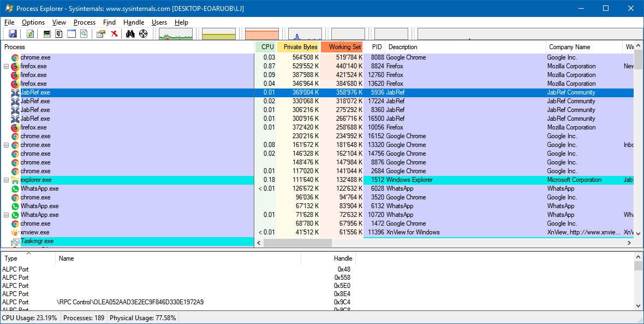Screen dimensions: 644x324
Task: Sort handles by Handle column header
Action: tap(328, 258)
